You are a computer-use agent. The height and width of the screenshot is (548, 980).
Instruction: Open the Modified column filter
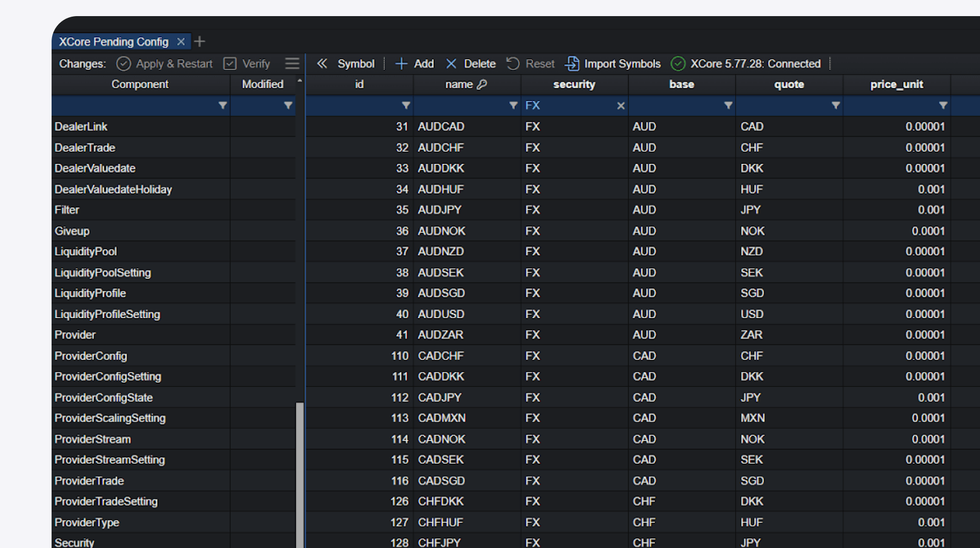click(288, 105)
